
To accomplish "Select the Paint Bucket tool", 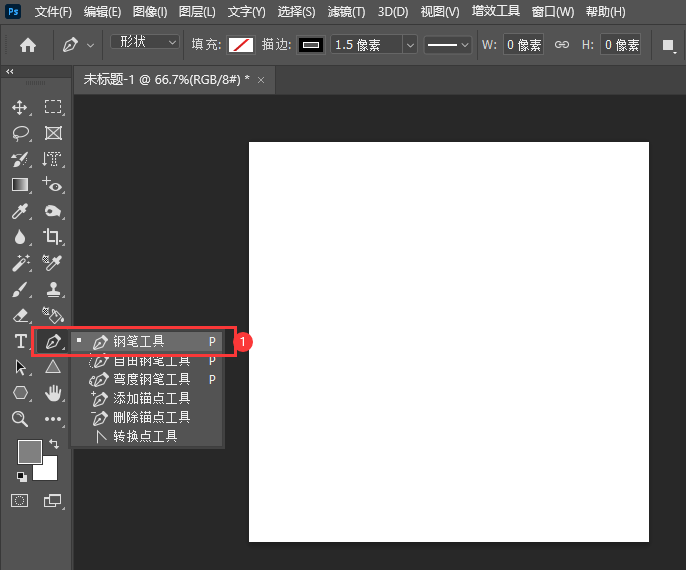I will pos(53,315).
